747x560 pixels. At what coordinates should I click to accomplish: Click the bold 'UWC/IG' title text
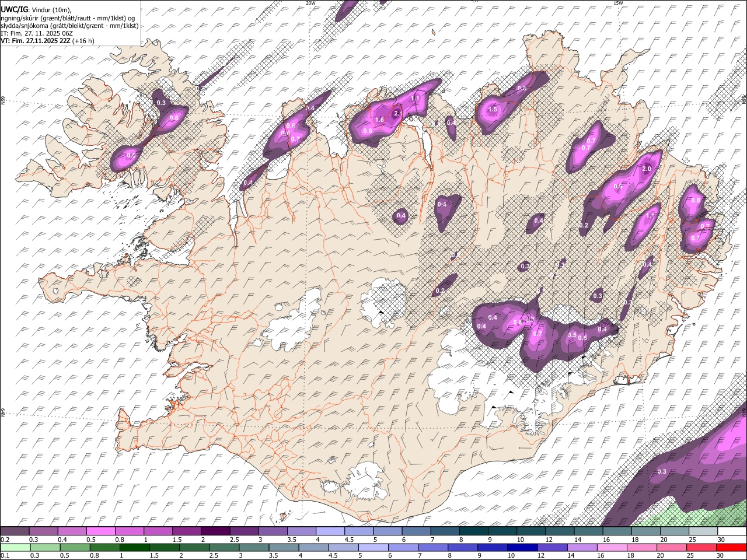coord(14,10)
